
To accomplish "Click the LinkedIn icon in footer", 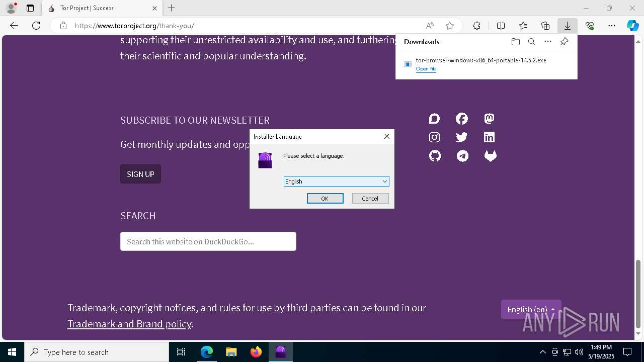I will click(489, 137).
